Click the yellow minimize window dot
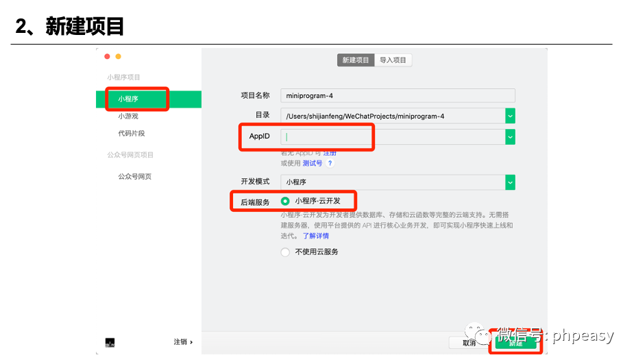The height and width of the screenshot is (364, 634). coord(118,57)
